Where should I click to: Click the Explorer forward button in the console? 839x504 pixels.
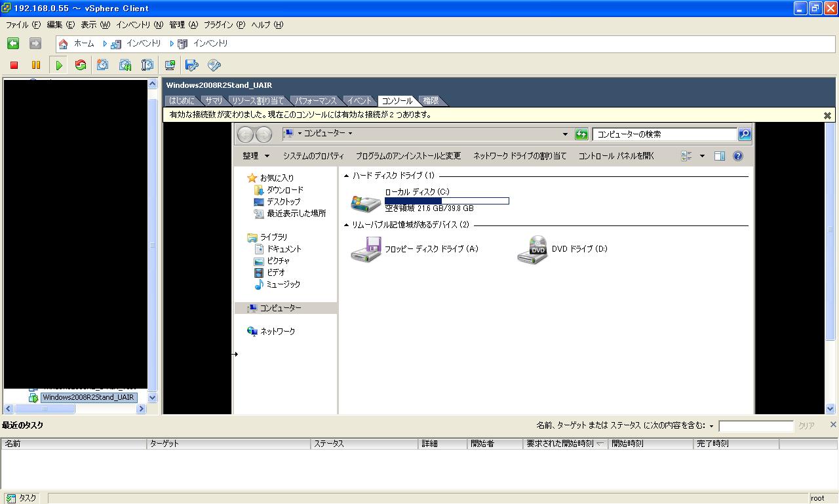pyautogui.click(x=263, y=134)
